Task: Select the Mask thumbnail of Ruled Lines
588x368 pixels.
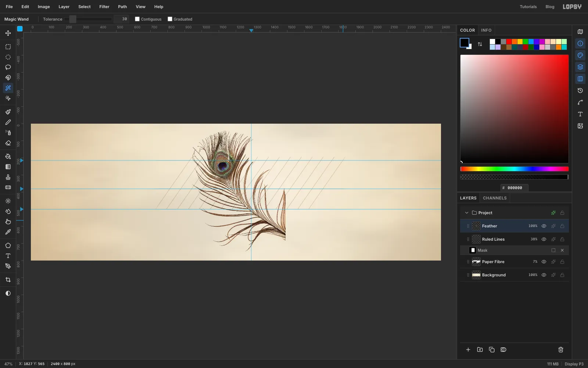Action: coord(473,250)
